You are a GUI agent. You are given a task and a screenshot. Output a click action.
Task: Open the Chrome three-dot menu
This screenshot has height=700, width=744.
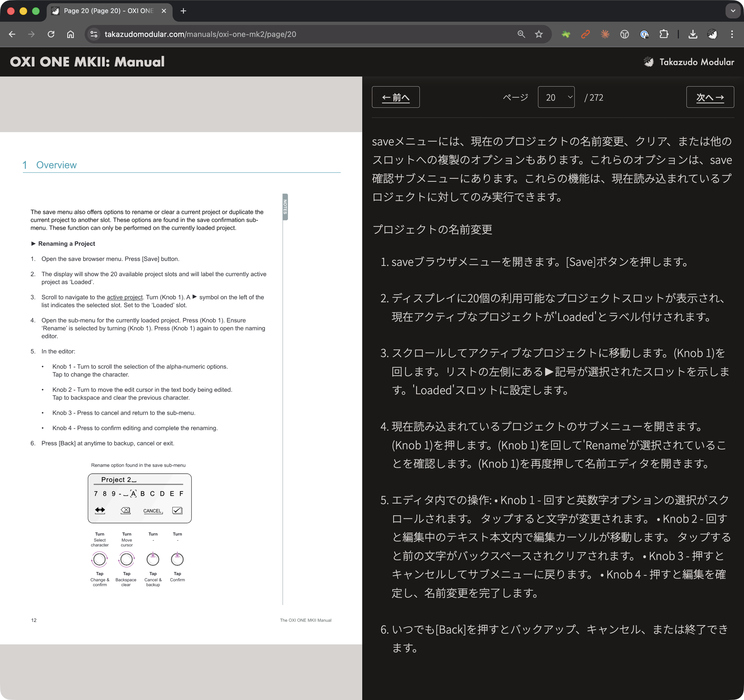tap(732, 34)
